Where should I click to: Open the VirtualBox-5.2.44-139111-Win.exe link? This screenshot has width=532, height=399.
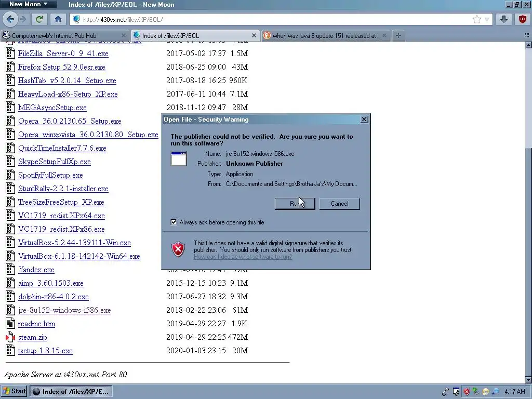(x=74, y=243)
